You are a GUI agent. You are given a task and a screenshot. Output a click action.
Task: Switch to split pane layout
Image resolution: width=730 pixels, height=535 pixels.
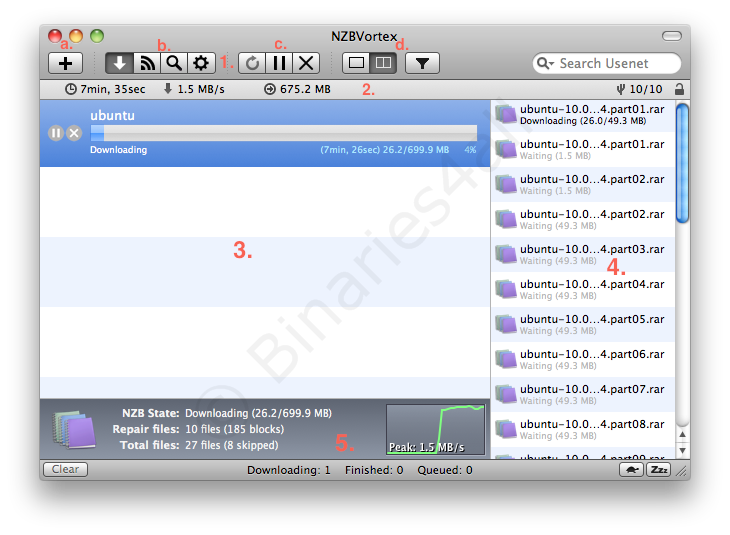tap(383, 63)
